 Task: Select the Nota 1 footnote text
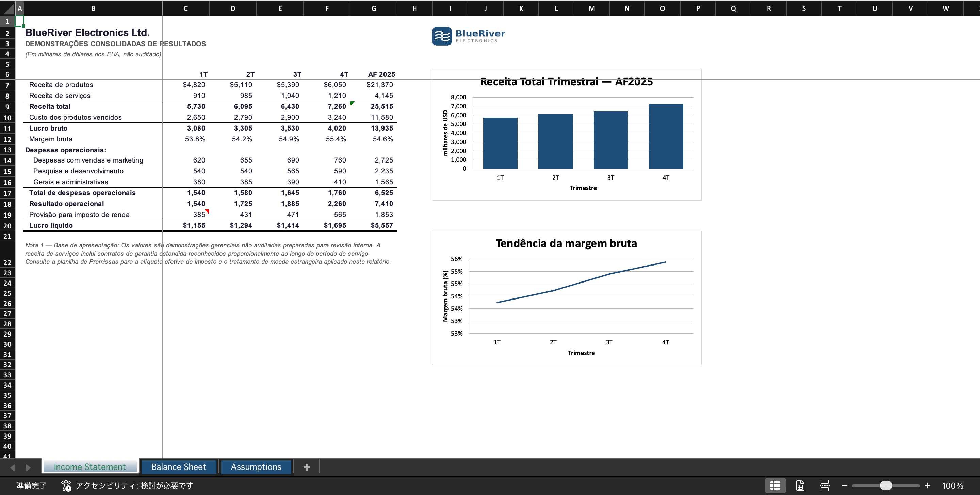point(208,254)
